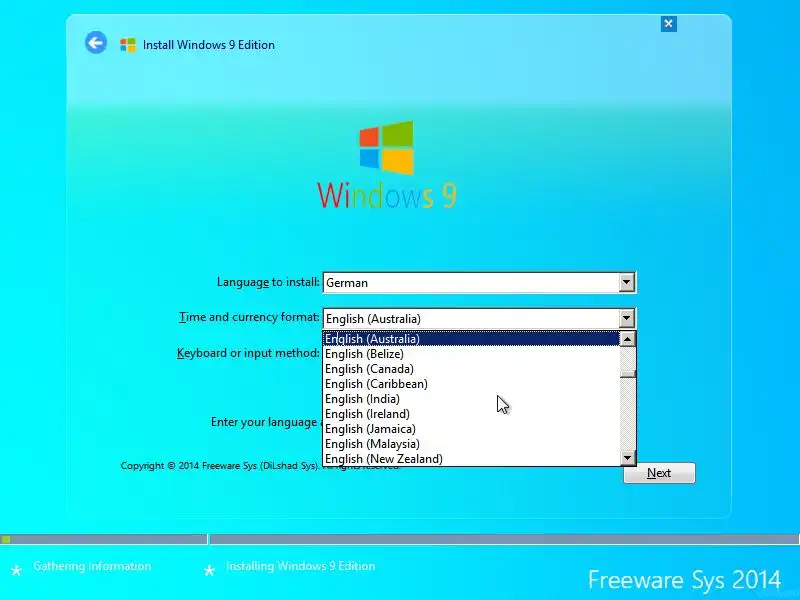The image size is (800, 600).
Task: Click the Gathering Information step label
Action: coord(92,566)
